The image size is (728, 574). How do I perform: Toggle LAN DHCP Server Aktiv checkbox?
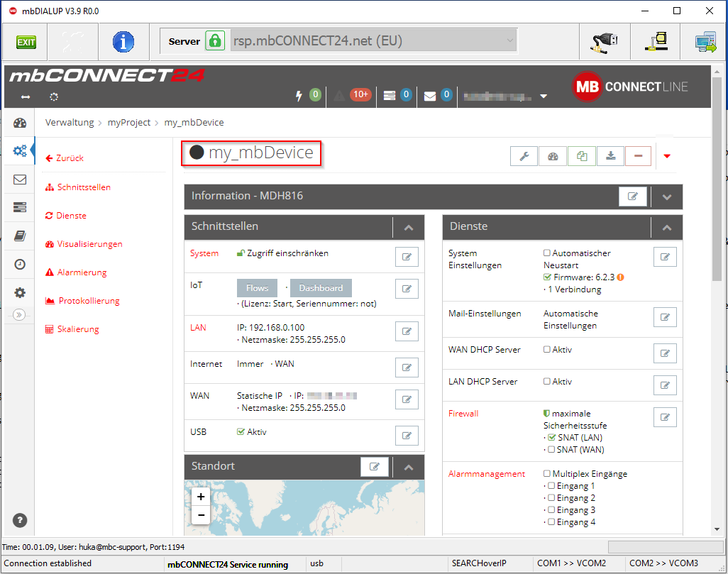pos(547,381)
